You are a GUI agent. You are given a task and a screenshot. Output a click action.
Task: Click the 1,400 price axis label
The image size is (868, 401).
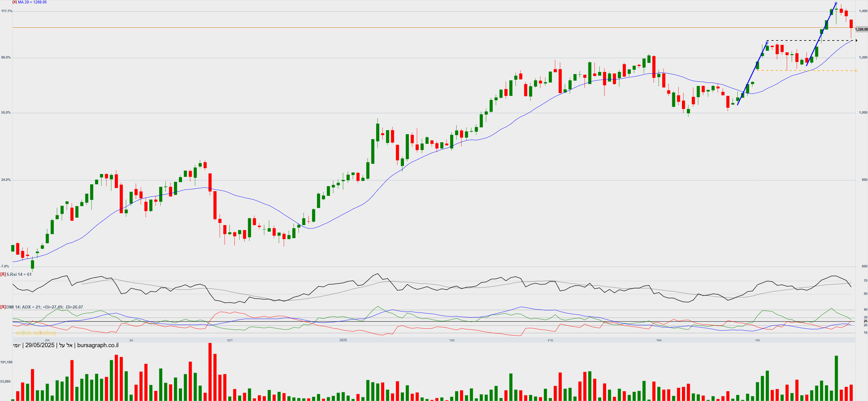(x=863, y=11)
